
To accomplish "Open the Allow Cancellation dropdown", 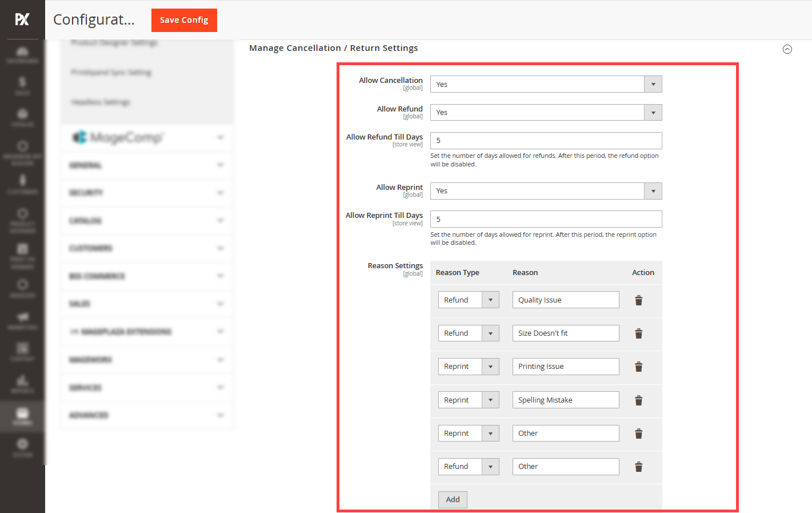I will (x=546, y=84).
